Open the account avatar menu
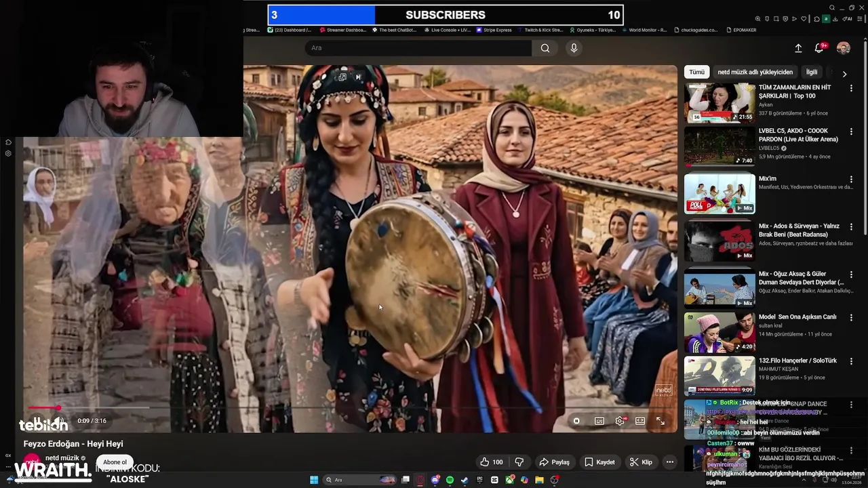 coord(844,48)
